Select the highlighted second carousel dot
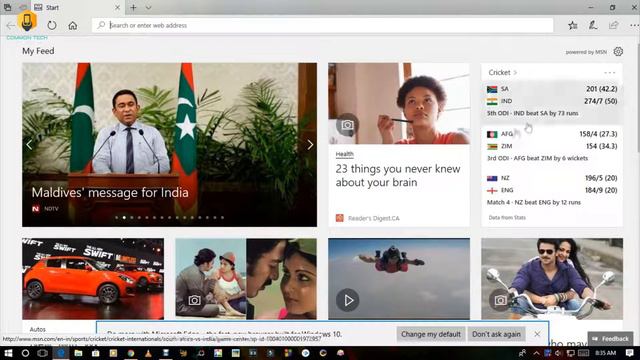 124,218
